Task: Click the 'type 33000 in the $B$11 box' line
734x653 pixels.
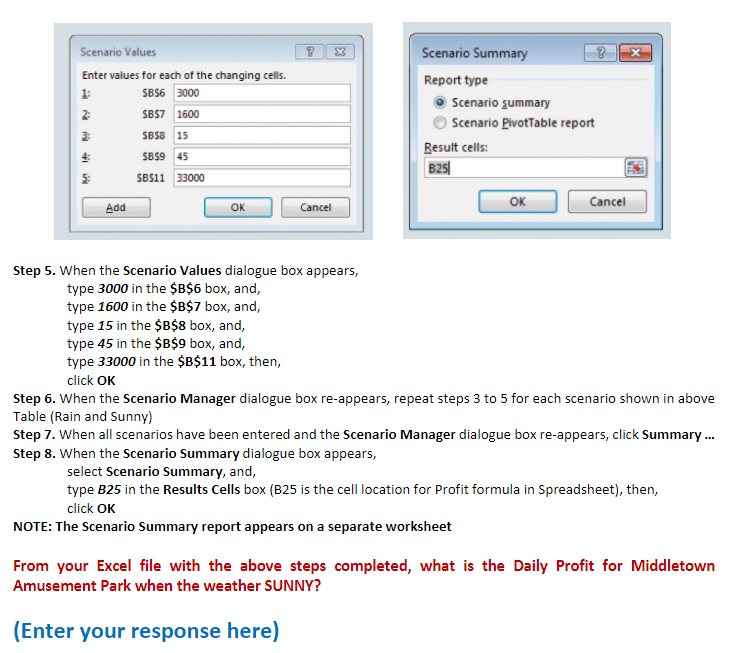Action: tap(174, 362)
